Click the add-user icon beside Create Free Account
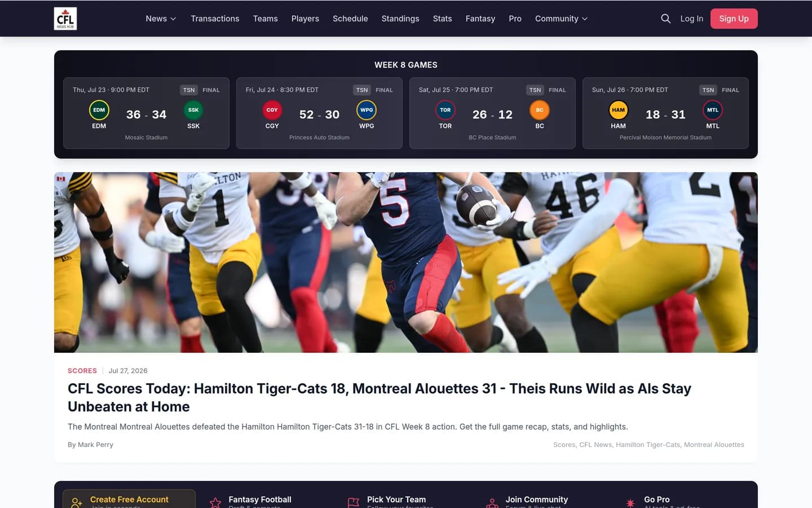Viewport: 812px width, 508px height. coord(77,502)
